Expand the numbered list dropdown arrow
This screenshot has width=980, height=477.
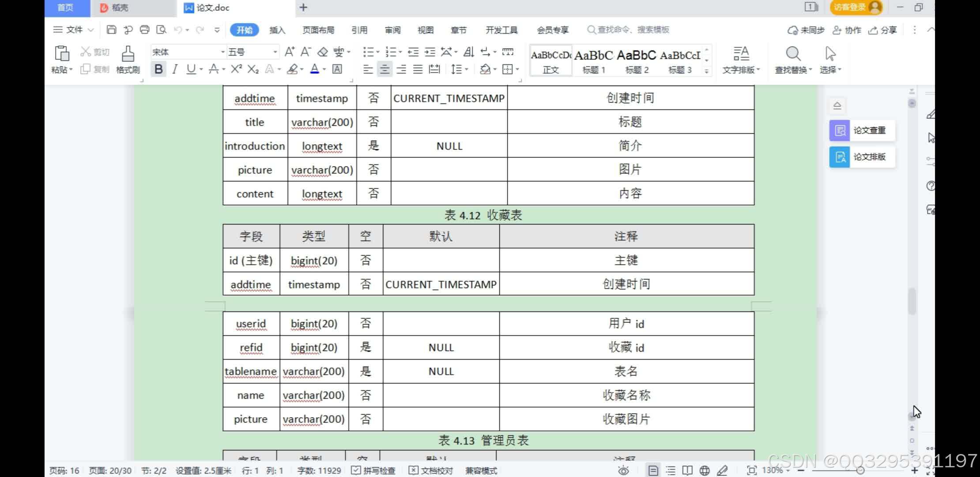(400, 52)
